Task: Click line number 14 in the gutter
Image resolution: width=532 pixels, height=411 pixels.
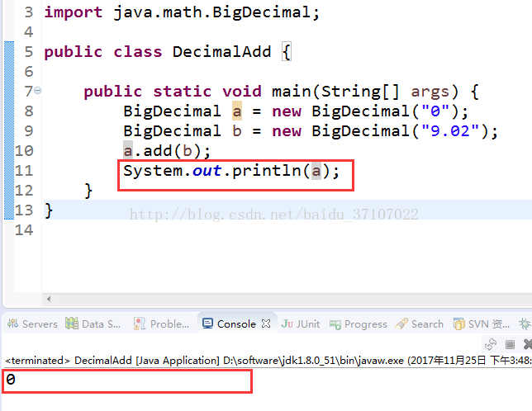Action: pos(24,230)
